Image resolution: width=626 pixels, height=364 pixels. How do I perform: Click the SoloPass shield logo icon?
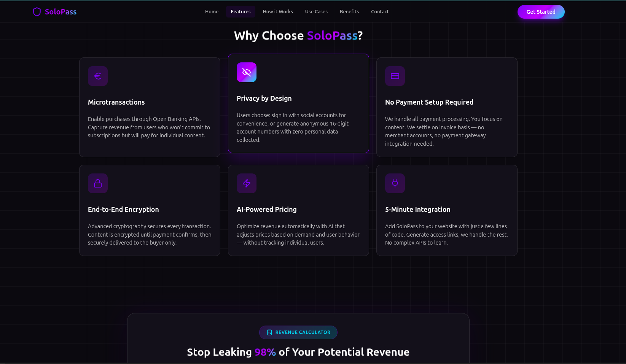click(37, 12)
